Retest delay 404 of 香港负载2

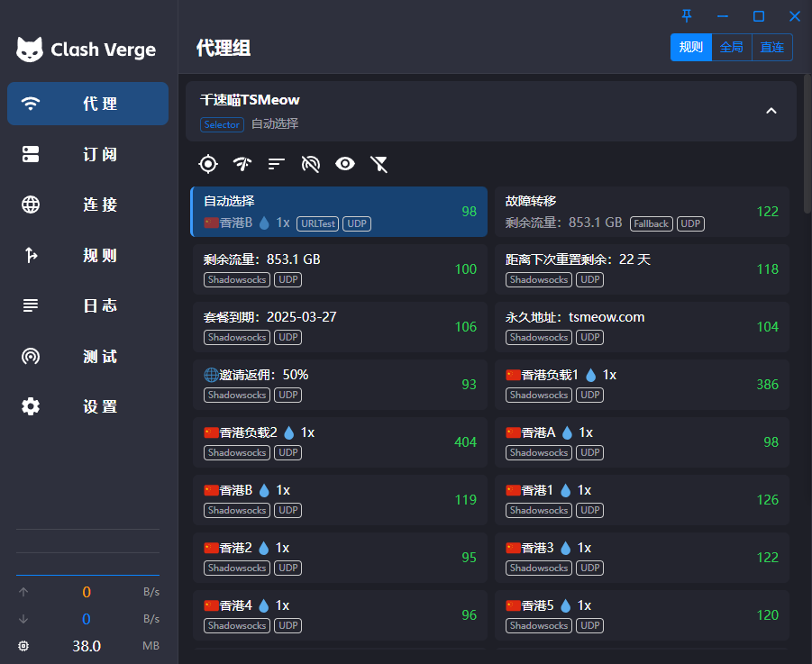[x=466, y=442]
